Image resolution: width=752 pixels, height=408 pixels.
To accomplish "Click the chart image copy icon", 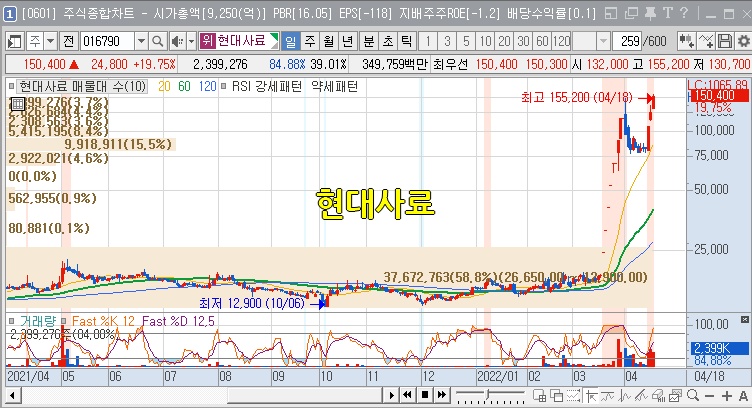I will point(675,396).
